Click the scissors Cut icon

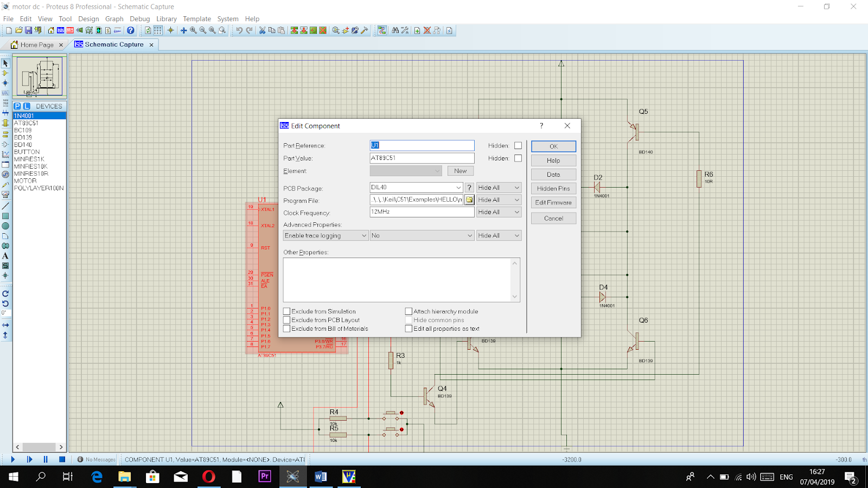pos(262,30)
